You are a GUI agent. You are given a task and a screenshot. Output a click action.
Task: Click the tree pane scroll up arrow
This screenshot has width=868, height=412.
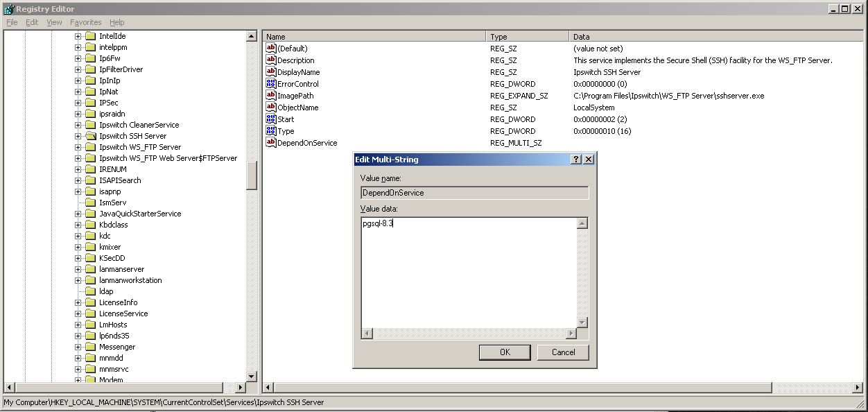(252, 36)
